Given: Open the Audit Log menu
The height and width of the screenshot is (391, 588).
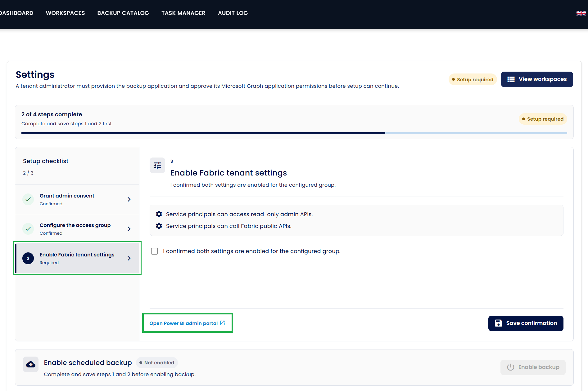Looking at the screenshot, I should (233, 13).
